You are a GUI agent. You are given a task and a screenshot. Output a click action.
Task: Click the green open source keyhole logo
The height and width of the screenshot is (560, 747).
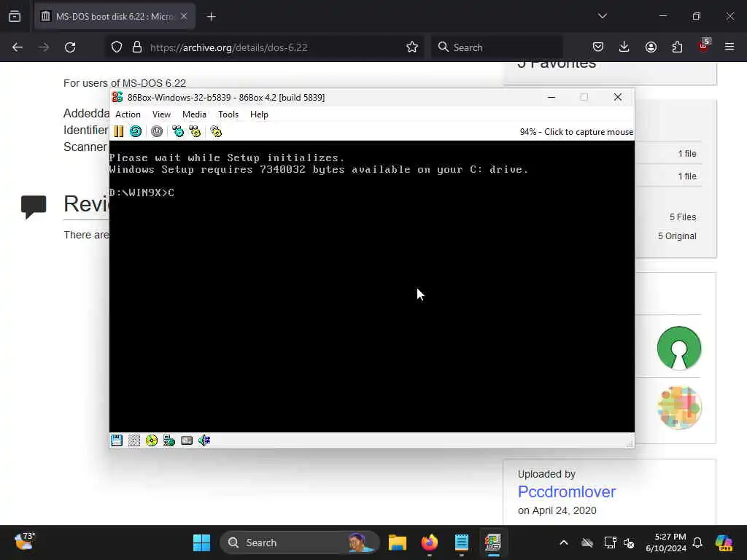pyautogui.click(x=679, y=348)
